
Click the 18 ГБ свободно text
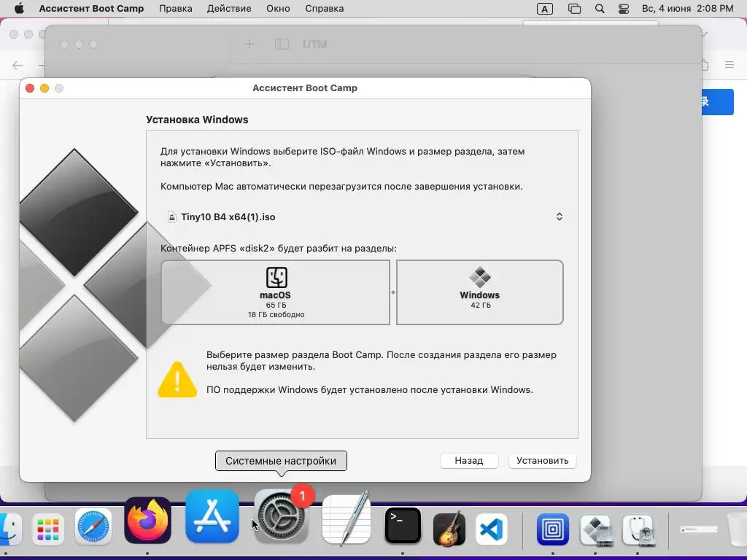pos(276,314)
